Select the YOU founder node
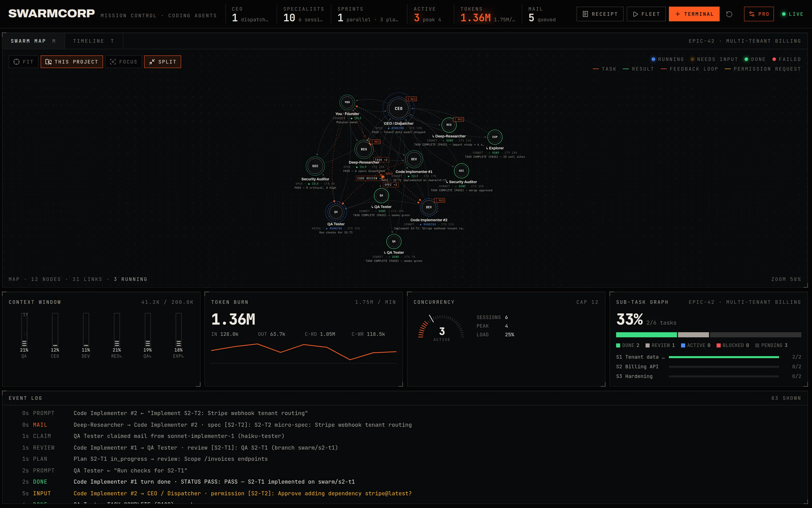The width and height of the screenshot is (812, 508). pos(347,102)
